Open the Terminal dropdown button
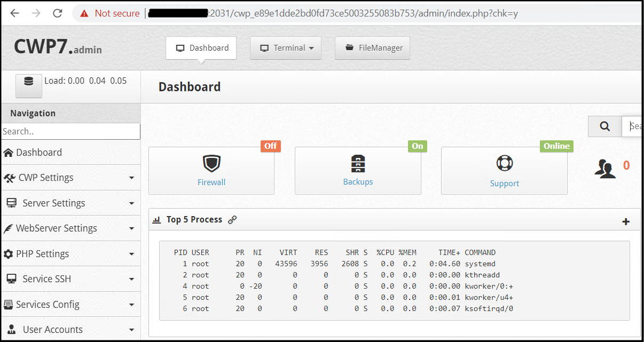Screen dimensions: 644x342 coord(286,48)
